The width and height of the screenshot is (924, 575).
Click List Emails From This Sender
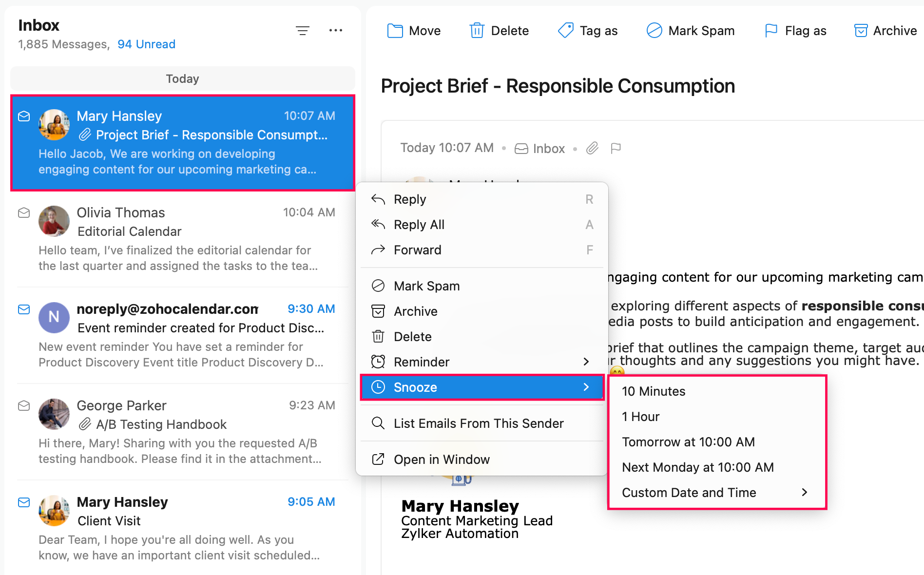coord(479,423)
